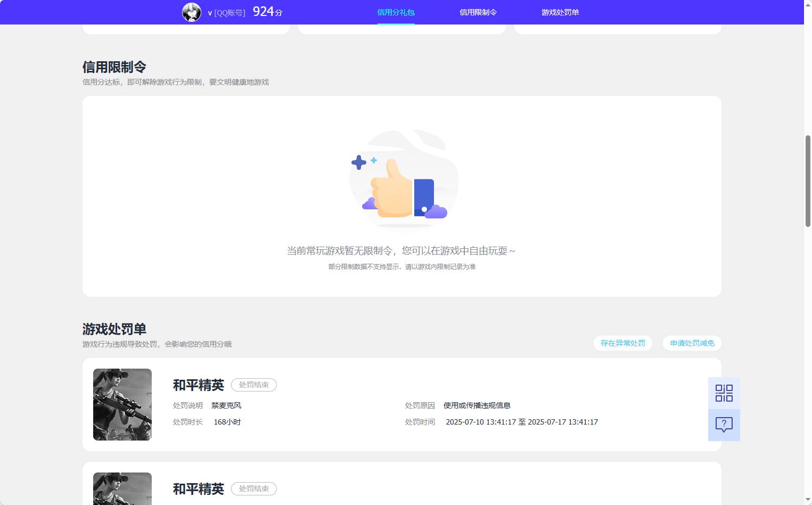Screen dimensions: 812x505
Task: Switch to the 信用限制令 tab
Action: click(478, 12)
